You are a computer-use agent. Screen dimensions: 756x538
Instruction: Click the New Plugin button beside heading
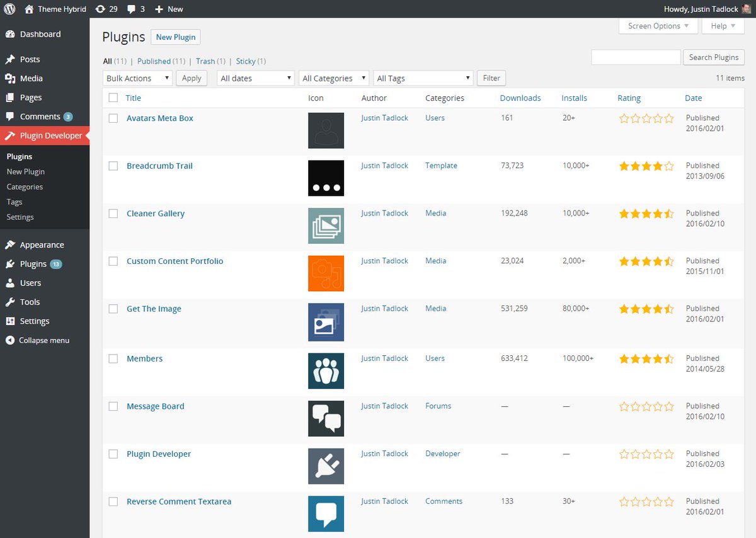(x=176, y=37)
